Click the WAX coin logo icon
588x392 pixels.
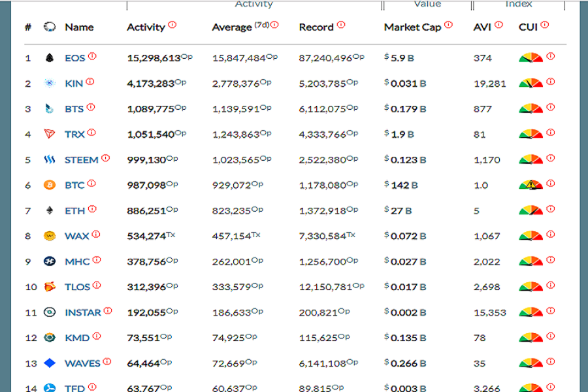coord(49,236)
